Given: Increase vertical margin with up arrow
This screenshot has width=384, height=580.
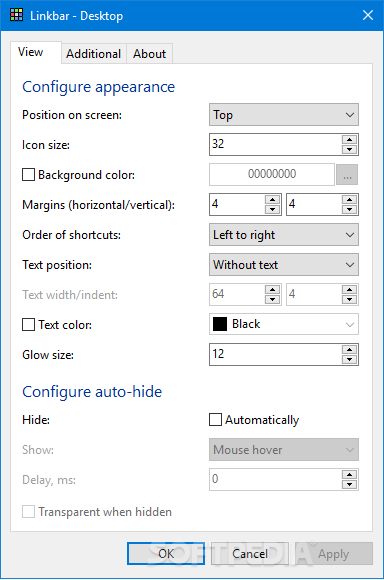Looking at the screenshot, I should [349, 200].
